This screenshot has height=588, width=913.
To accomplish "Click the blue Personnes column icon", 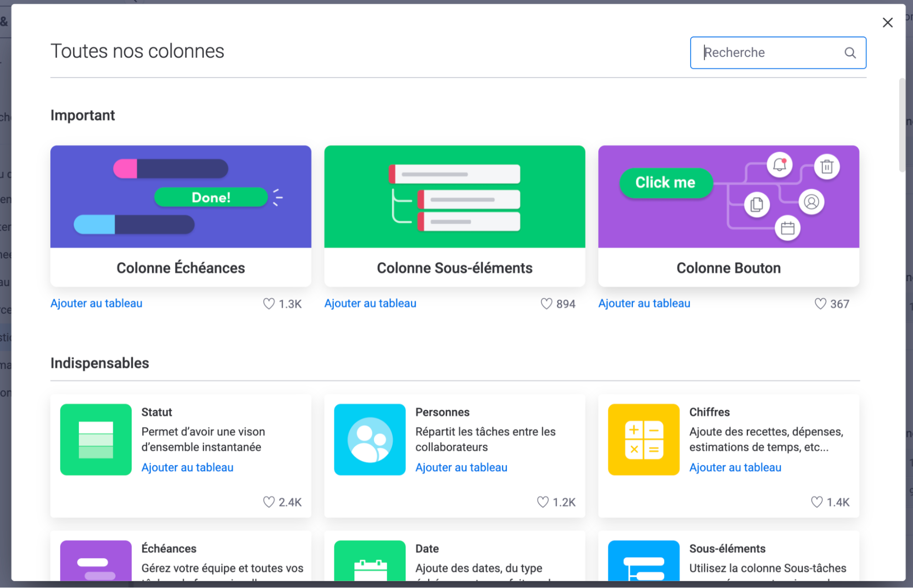I will click(x=370, y=440).
